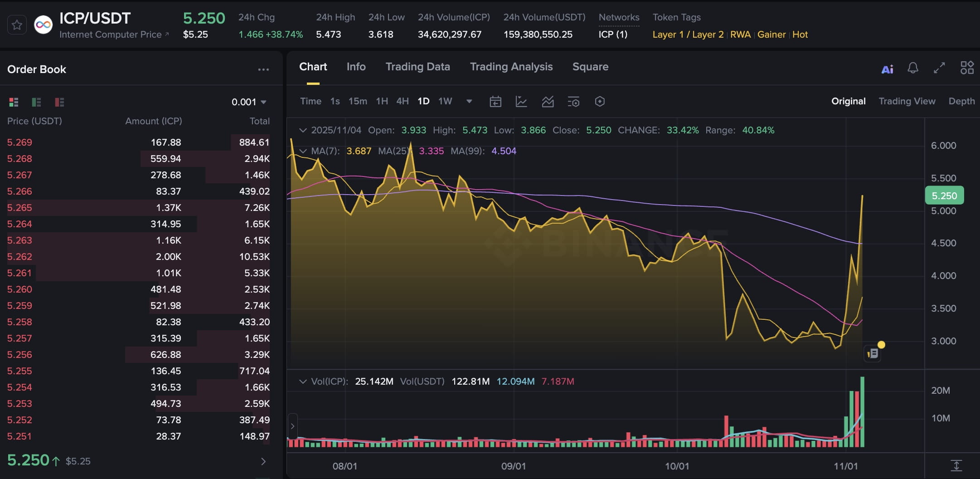980x479 pixels.
Task: Click the ICP token logo next to the pair name
Action: [43, 24]
